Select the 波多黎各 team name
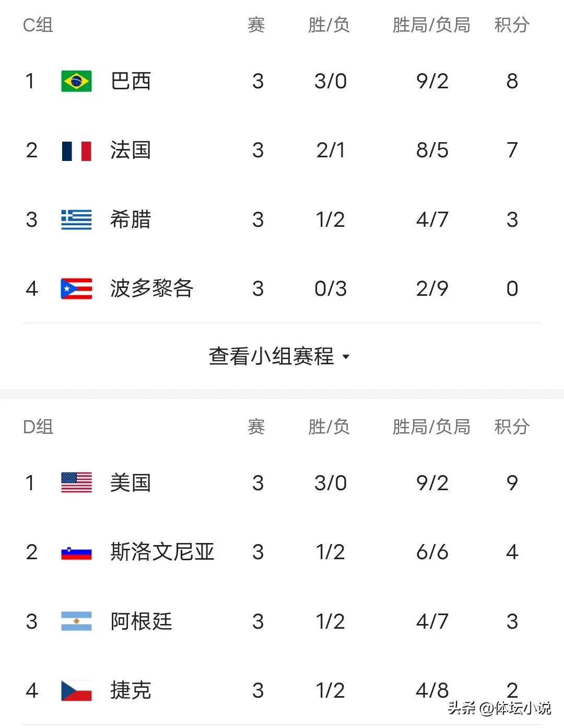This screenshot has width=564, height=728. (x=151, y=288)
